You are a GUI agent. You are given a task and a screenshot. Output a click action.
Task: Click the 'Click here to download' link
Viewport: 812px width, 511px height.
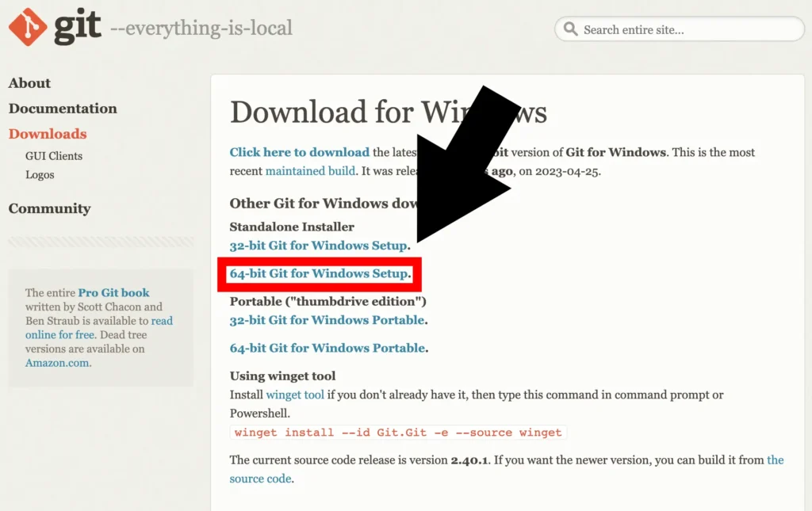(299, 152)
